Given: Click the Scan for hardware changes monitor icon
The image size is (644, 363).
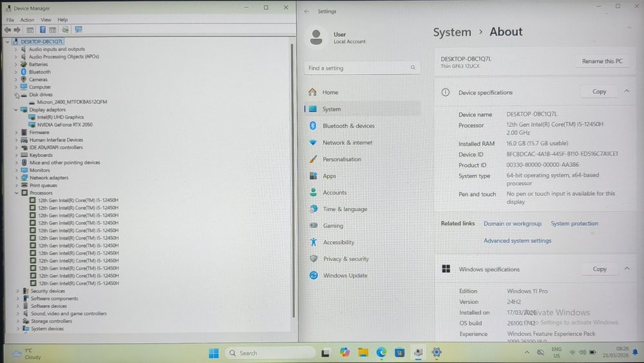Looking at the screenshot, I should coord(79,30).
